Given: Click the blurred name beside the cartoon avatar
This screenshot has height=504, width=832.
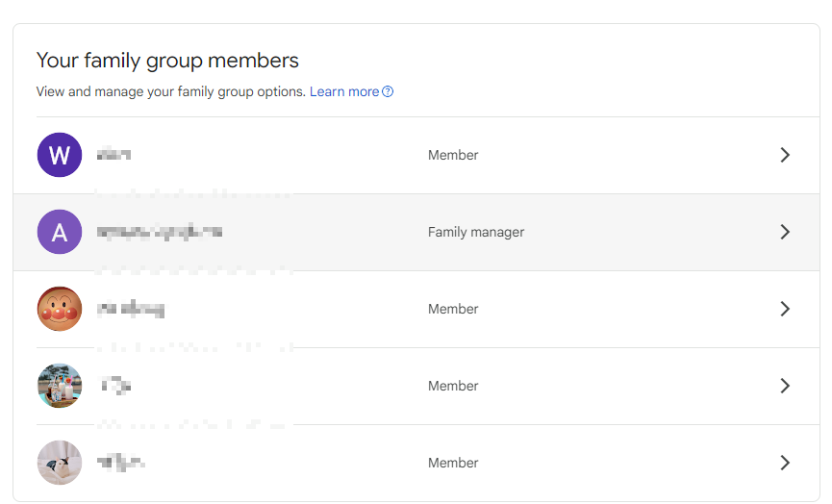Looking at the screenshot, I should tap(131, 309).
